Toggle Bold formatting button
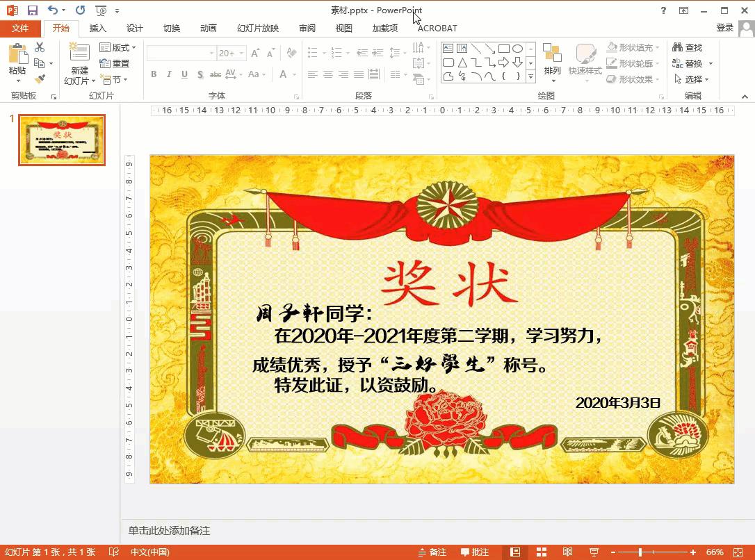The height and width of the screenshot is (560, 755). click(154, 74)
